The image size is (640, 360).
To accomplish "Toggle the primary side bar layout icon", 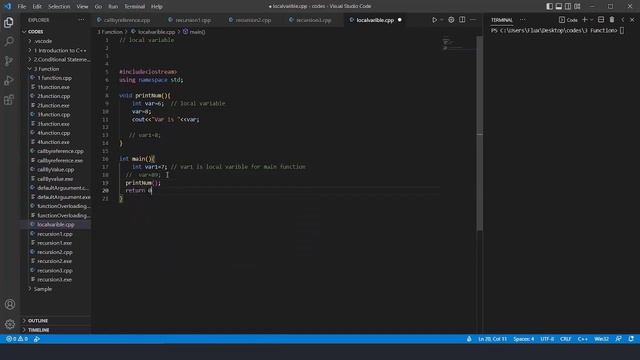I will pos(549,6).
